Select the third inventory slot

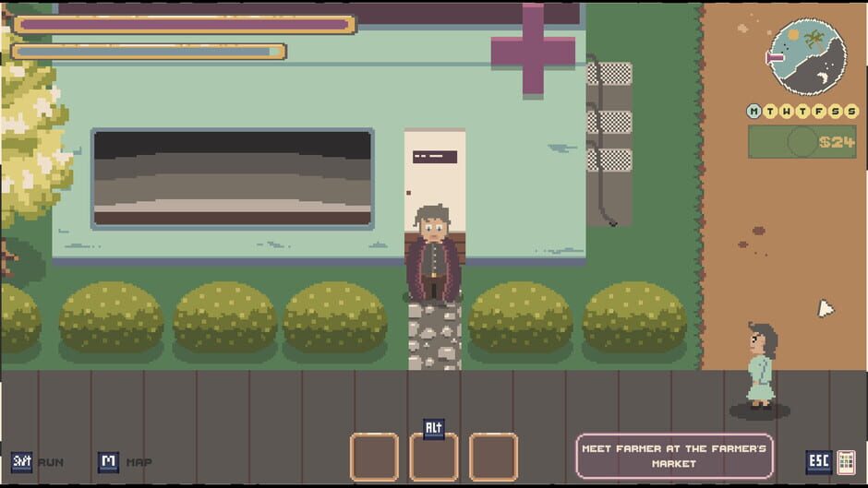pos(493,457)
